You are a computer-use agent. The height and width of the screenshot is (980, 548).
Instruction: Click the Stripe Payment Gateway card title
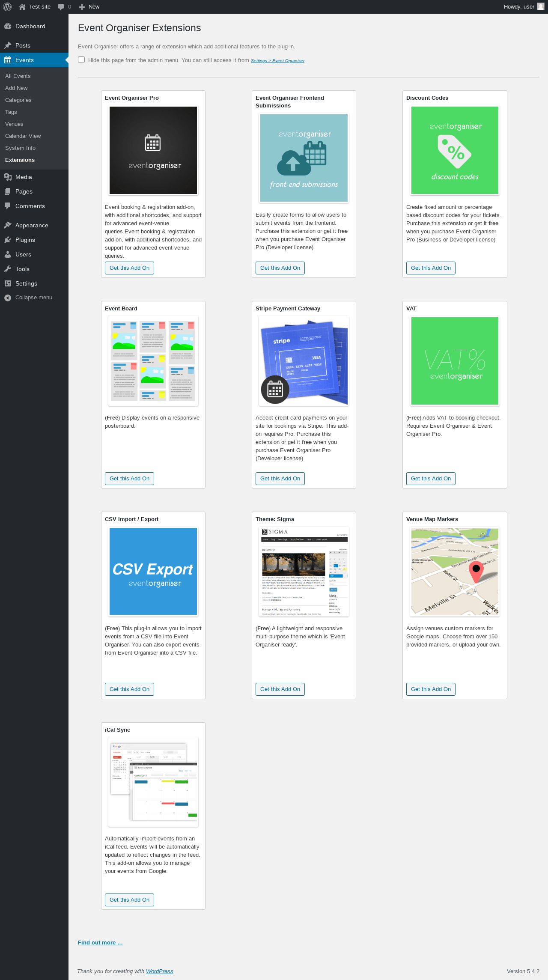pos(288,309)
